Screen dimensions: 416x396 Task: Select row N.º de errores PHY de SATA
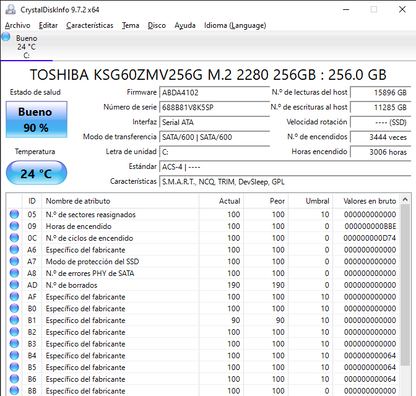click(203, 273)
